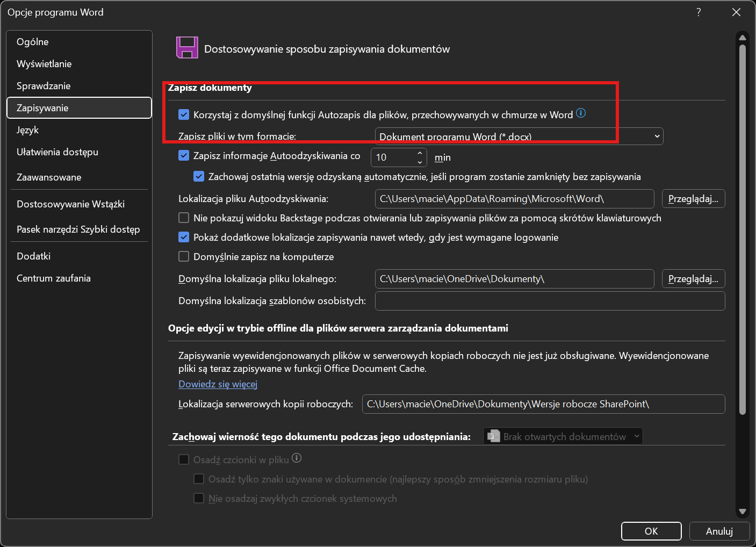
Task: Toggle the Autozapis cloud files checkbox
Action: [x=184, y=114]
